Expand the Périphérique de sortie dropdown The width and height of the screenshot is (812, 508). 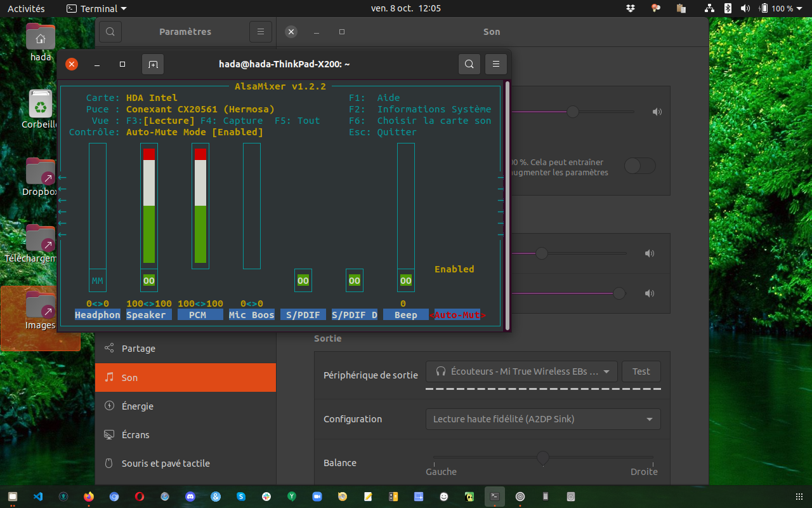click(x=521, y=371)
